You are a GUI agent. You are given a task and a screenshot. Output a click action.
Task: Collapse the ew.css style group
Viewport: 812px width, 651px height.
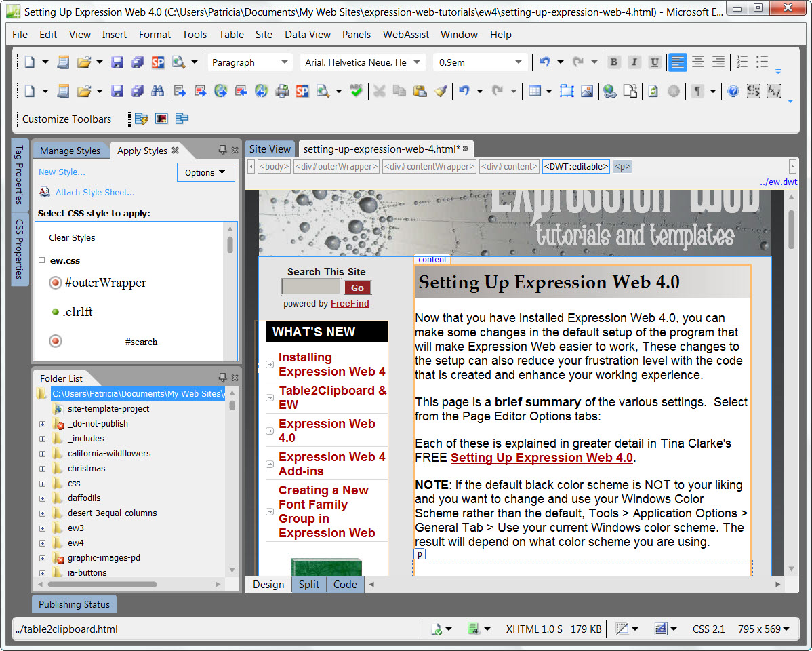pos(42,260)
